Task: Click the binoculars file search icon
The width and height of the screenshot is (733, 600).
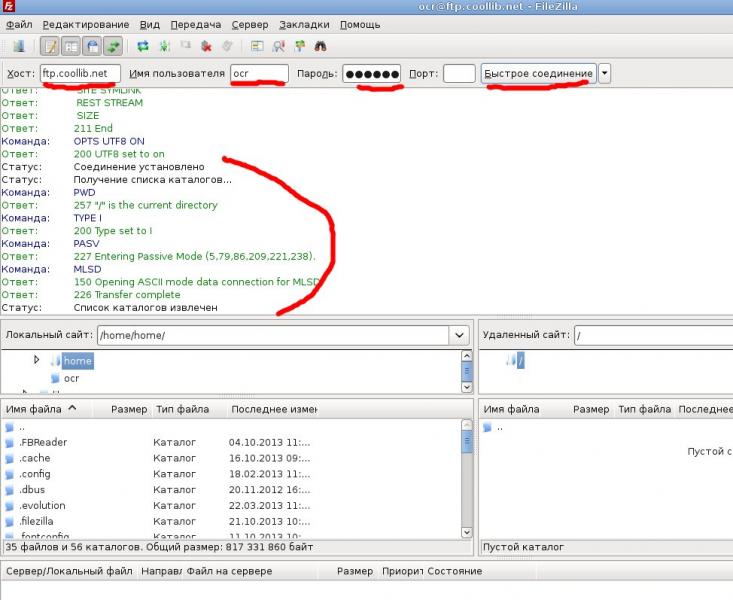Action: (321, 46)
